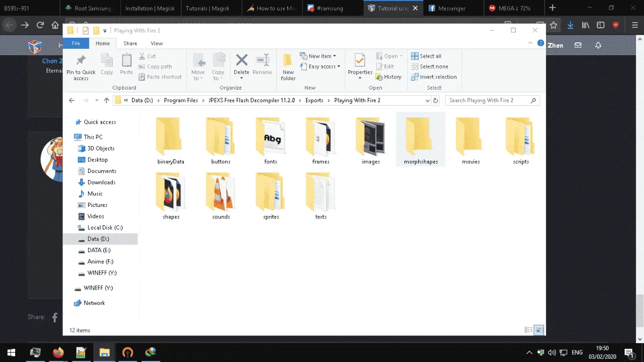Screen dimensions: 644x362
Task: Click the Edit ribbon command
Action: coord(385,67)
